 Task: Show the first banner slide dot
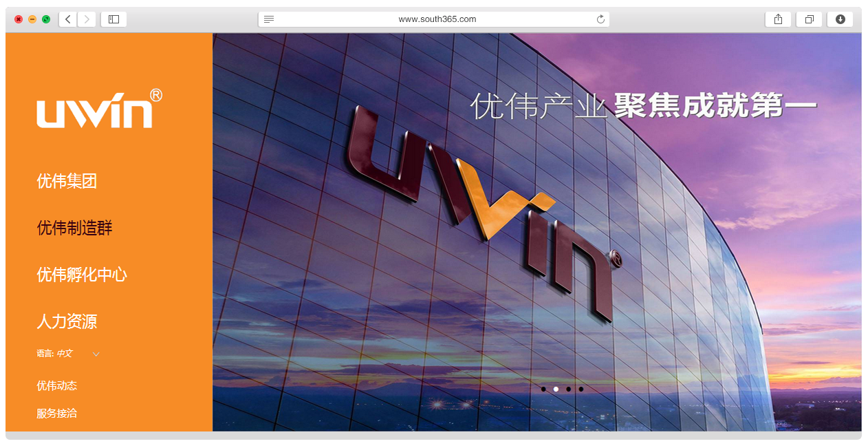click(543, 390)
